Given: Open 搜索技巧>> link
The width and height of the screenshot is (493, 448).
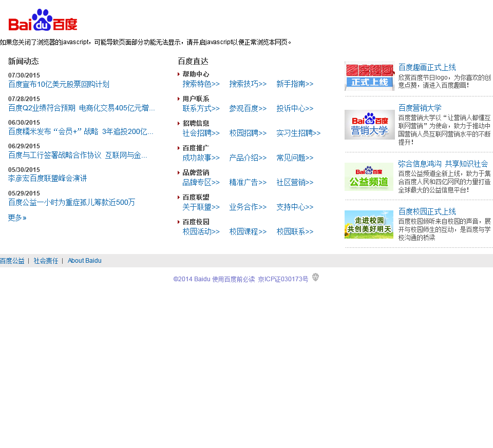Looking at the screenshot, I should (x=248, y=84).
